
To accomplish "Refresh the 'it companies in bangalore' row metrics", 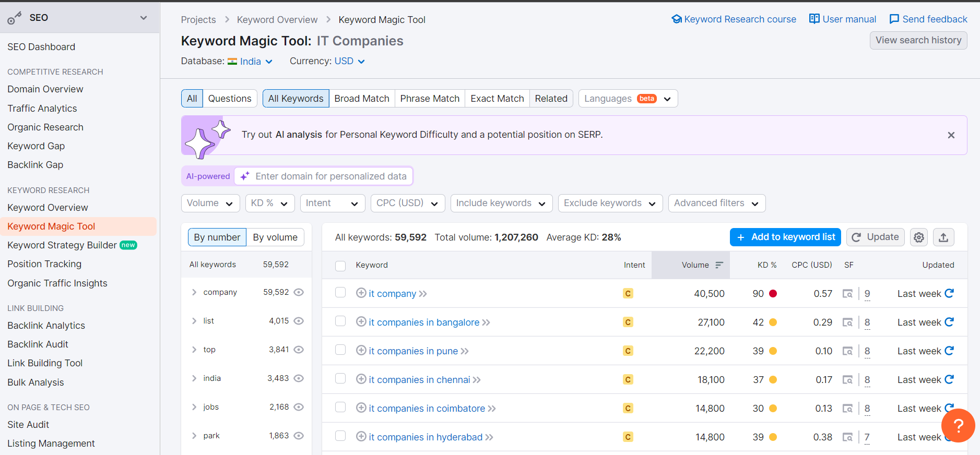I will click(x=949, y=322).
